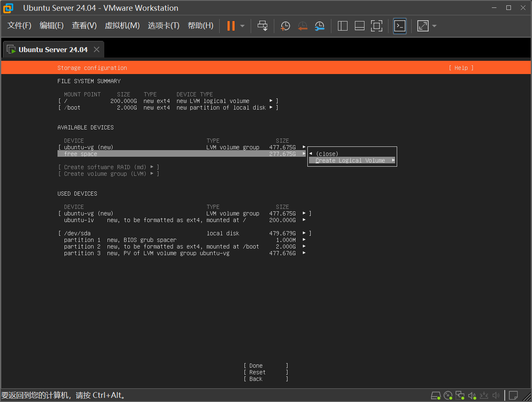Click Create volume group (LVM)
Image resolution: width=532 pixels, height=402 pixels.
point(109,174)
